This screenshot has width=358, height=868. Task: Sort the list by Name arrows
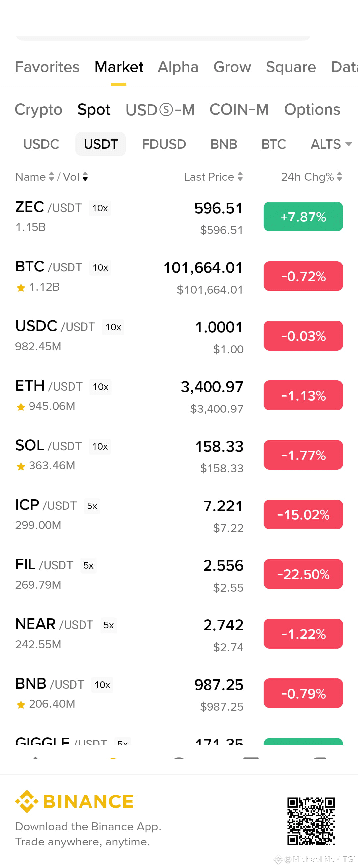(x=51, y=176)
